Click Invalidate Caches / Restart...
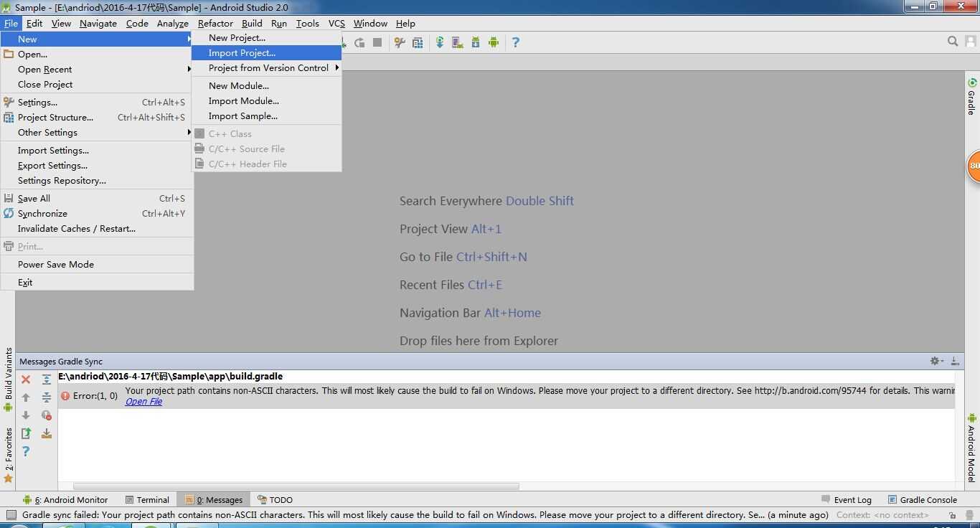The height and width of the screenshot is (528, 980). coord(97,228)
